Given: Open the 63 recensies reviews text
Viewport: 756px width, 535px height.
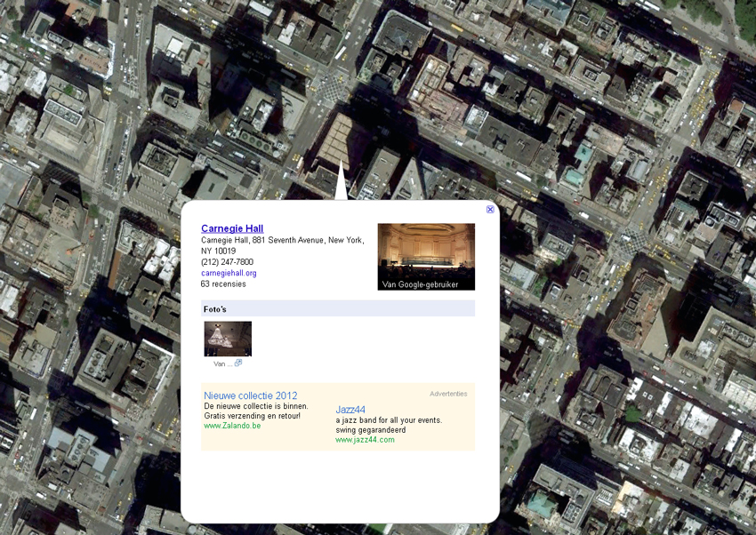Looking at the screenshot, I should (223, 284).
